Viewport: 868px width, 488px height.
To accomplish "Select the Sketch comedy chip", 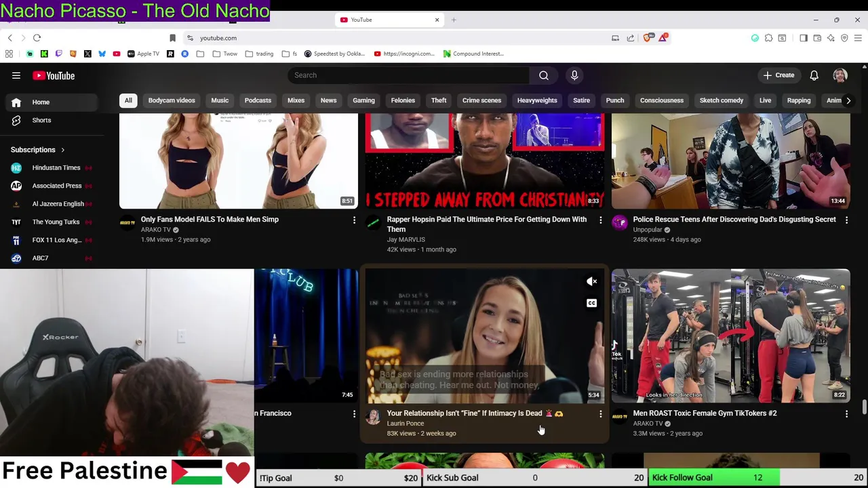I will (722, 100).
